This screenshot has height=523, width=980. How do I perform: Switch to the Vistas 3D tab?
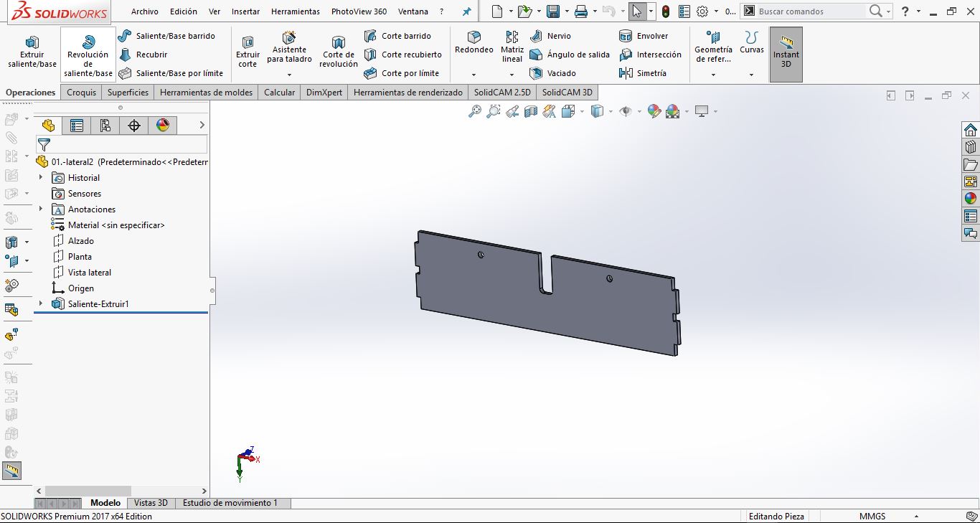[x=151, y=503]
